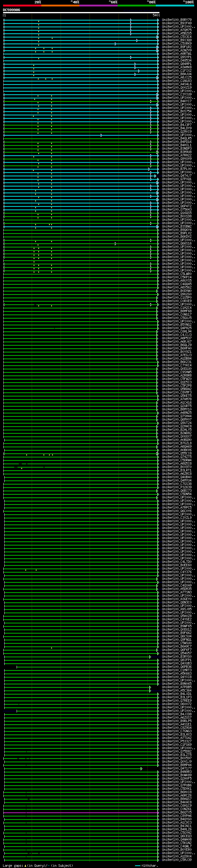
Task: Click the purple alignment bar for UniRef100_B6QTX5
Action: coord(81,813)
